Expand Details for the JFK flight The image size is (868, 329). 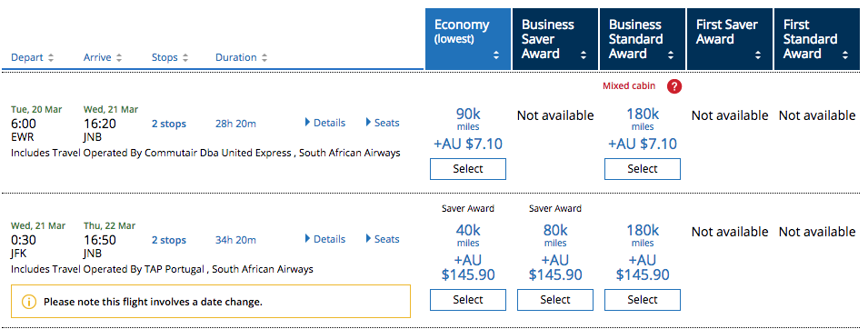(x=325, y=239)
